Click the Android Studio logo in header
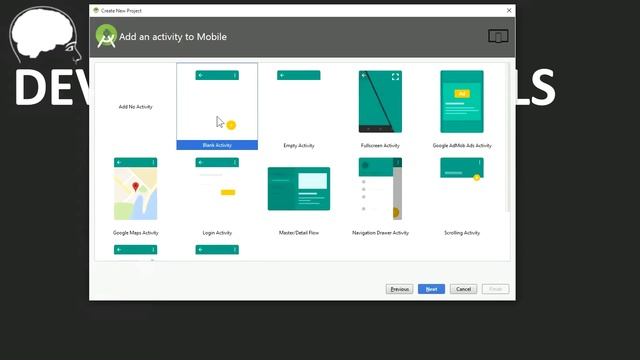640x360 pixels. [x=106, y=36]
